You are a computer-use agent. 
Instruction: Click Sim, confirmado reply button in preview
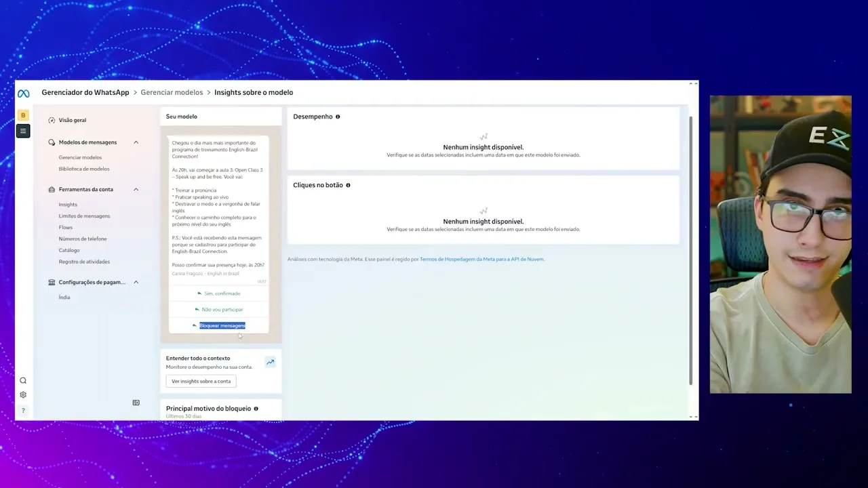coord(218,293)
